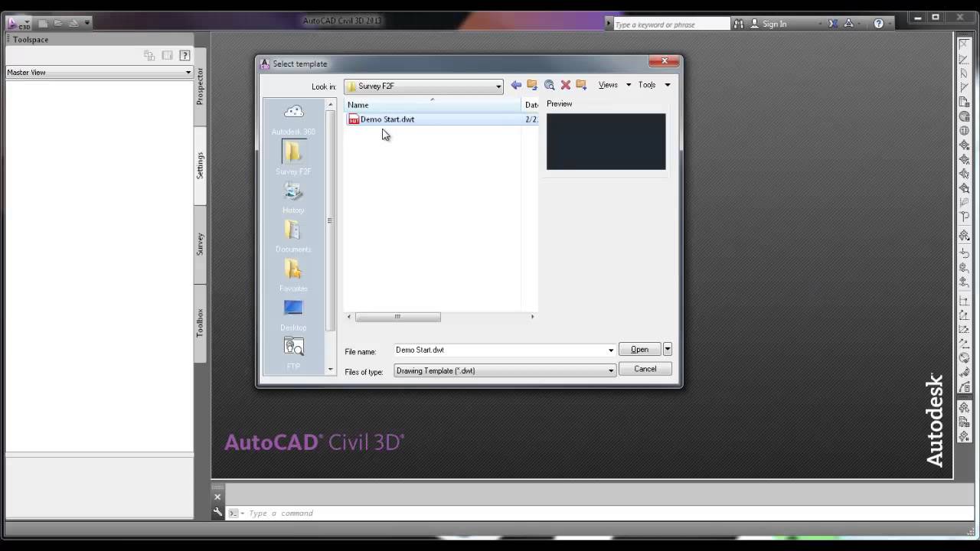Click Sign In in the title bar
The height and width of the screenshot is (551, 980).
774,24
